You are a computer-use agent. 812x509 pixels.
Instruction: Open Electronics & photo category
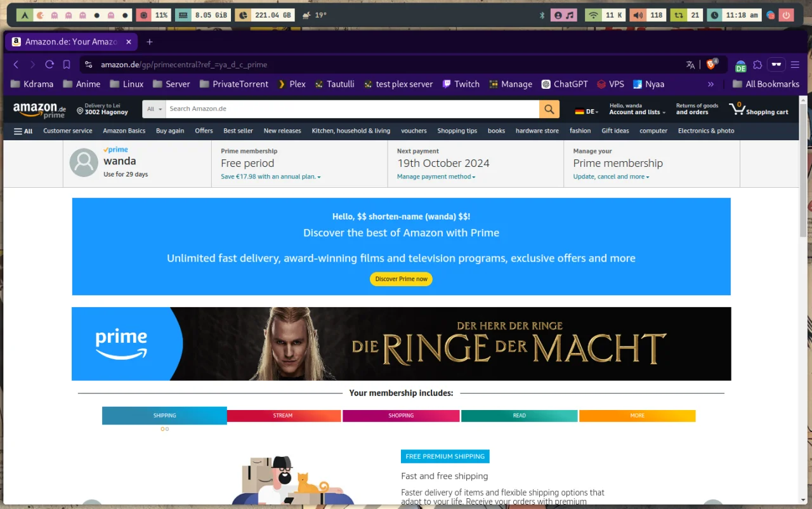(706, 131)
